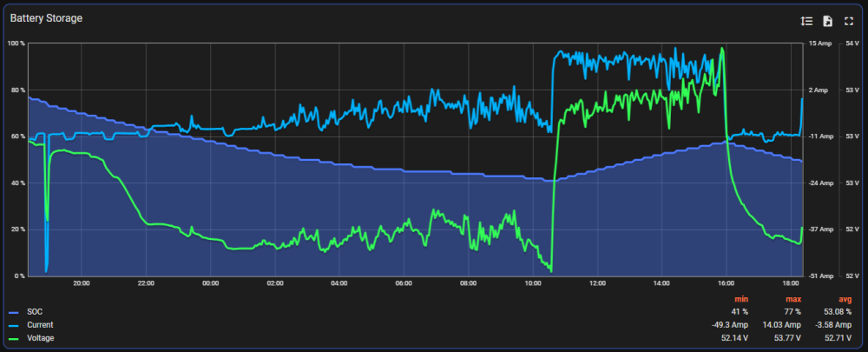Viewport: 868px width, 352px height.
Task: Click Voltage min value 52.14 V
Action: point(734,337)
